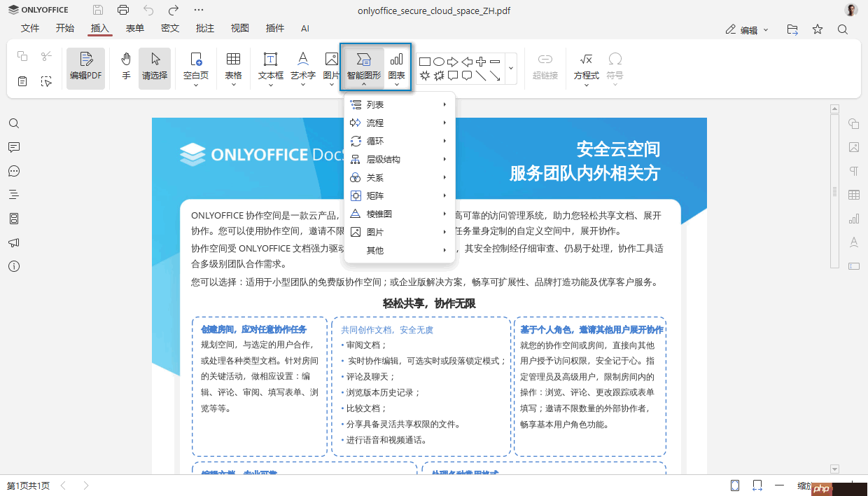Screen dimensions: 868x496
Task: Open paragraph settings icon on right sidebar
Action: [854, 171]
